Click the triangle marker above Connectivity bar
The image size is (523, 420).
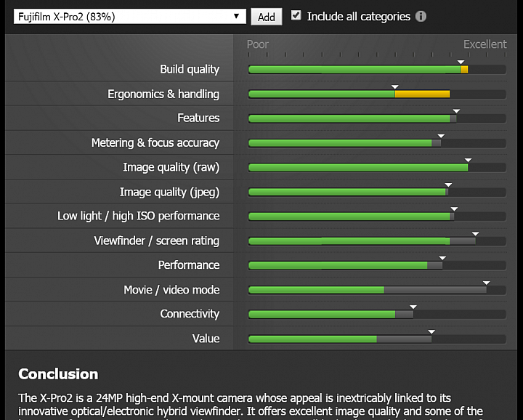point(413,307)
